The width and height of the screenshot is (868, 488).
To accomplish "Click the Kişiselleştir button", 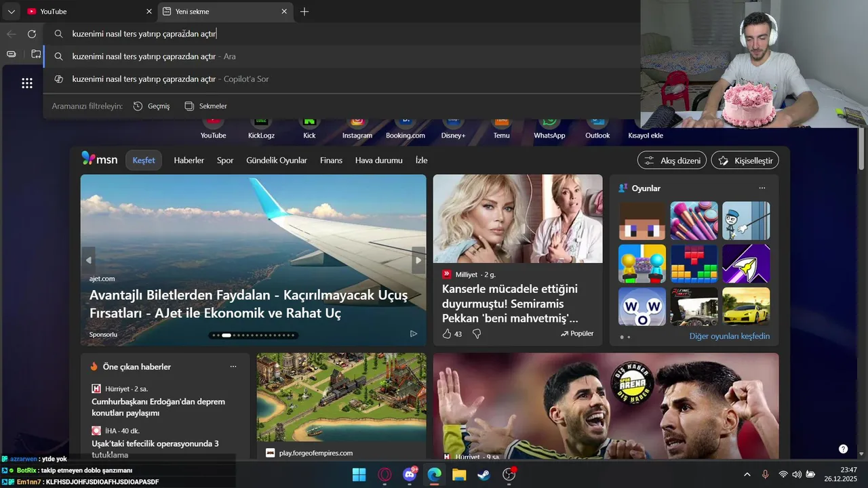I will pyautogui.click(x=745, y=160).
